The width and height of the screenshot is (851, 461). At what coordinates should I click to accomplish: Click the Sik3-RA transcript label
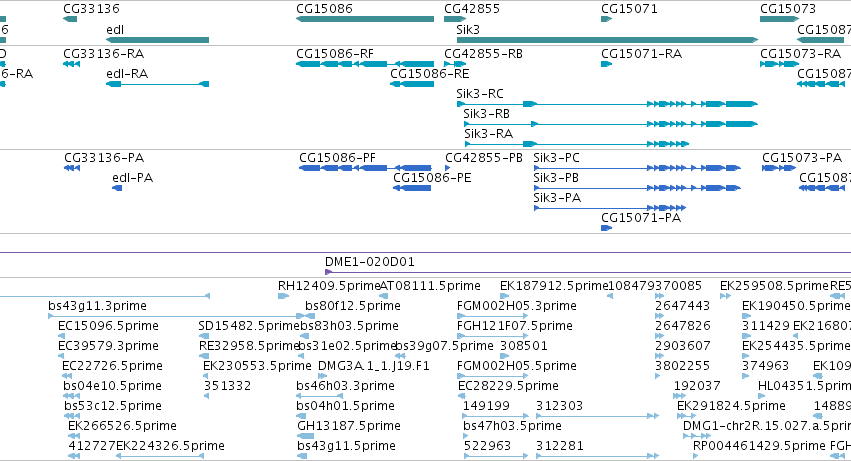click(488, 134)
